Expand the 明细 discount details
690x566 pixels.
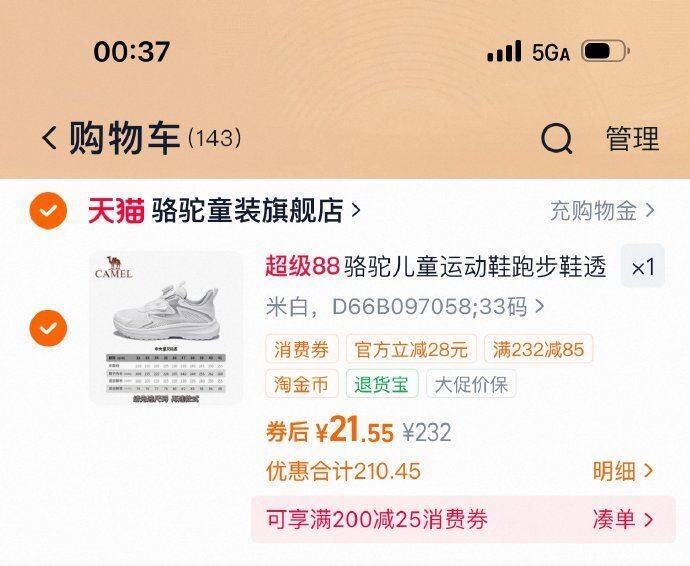(x=622, y=471)
